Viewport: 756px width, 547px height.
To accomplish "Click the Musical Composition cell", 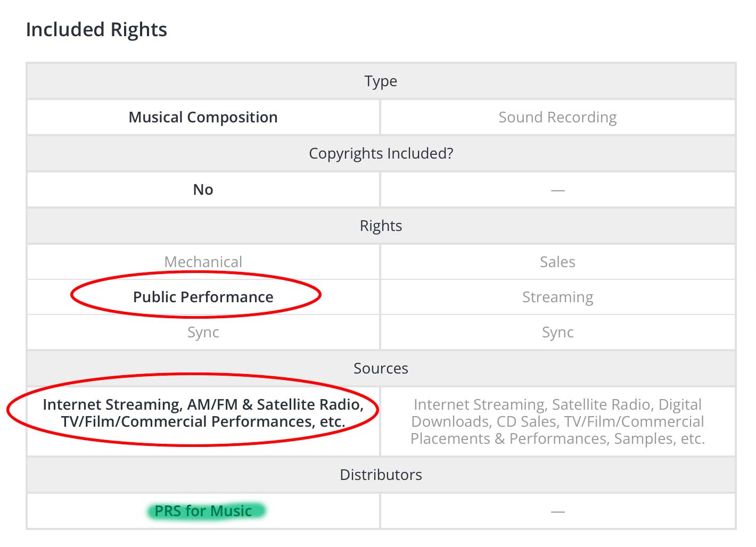I will 203,117.
